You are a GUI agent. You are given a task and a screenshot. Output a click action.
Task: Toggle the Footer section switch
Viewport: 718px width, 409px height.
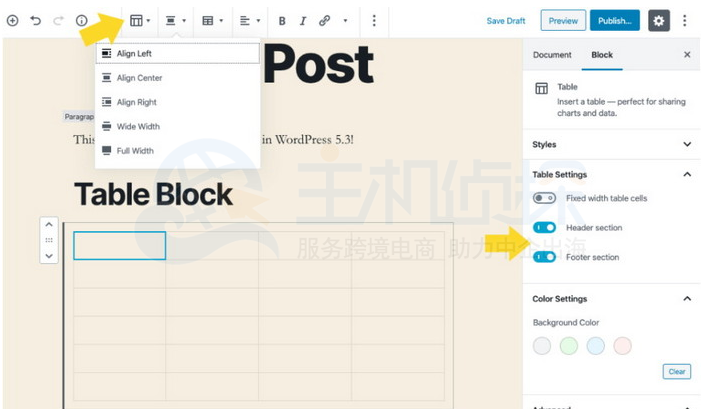coord(544,257)
